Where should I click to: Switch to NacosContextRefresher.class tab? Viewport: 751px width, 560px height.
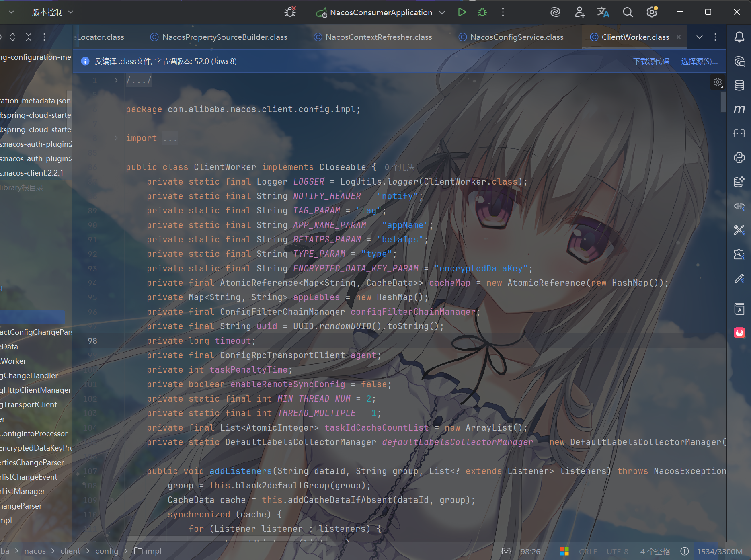point(373,37)
